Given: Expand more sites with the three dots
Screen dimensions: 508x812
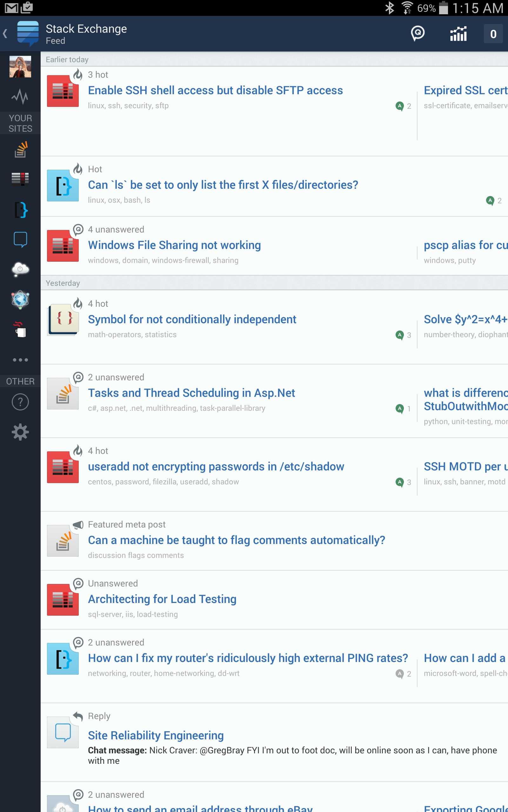Looking at the screenshot, I should click(x=20, y=360).
